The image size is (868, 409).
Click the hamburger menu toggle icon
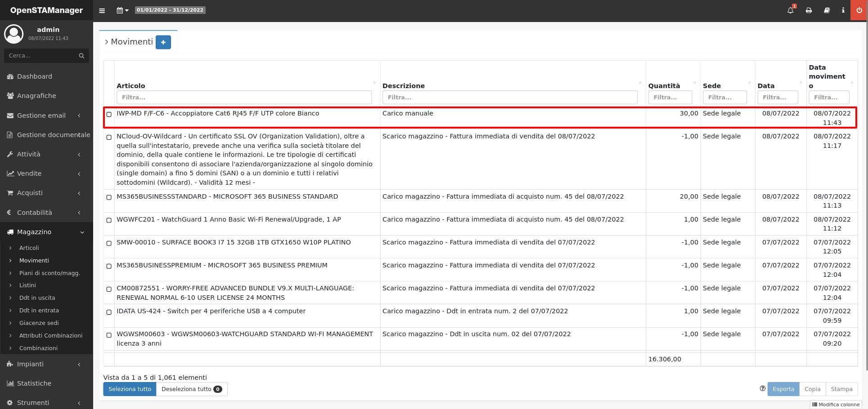coord(102,10)
